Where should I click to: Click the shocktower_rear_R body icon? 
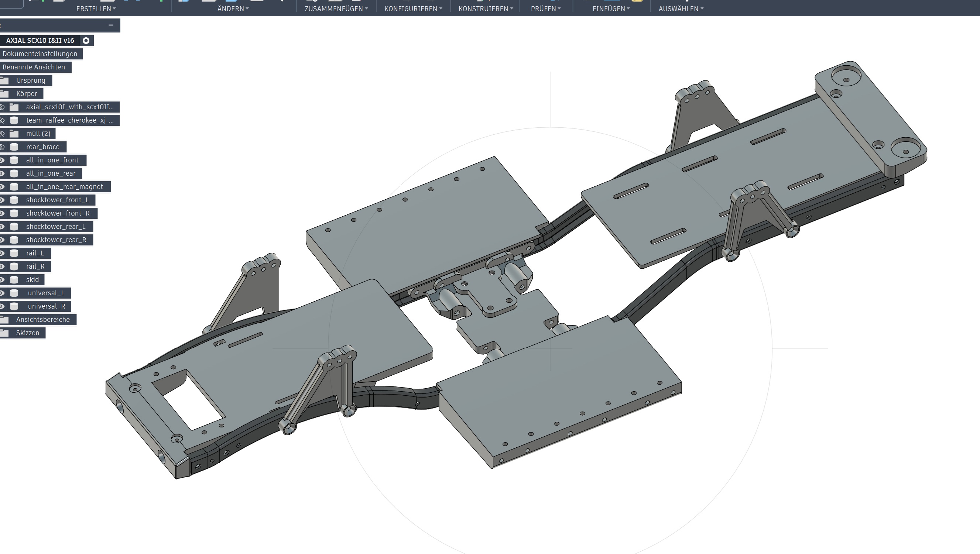[14, 240]
